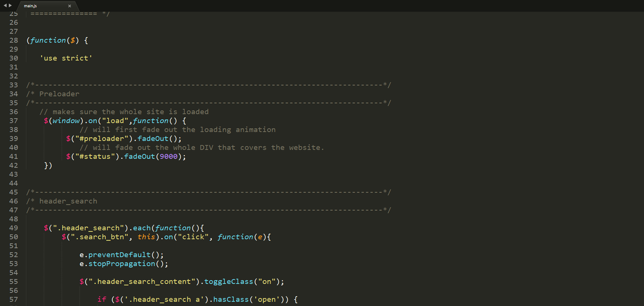Click gutter line number 33

tap(13, 85)
